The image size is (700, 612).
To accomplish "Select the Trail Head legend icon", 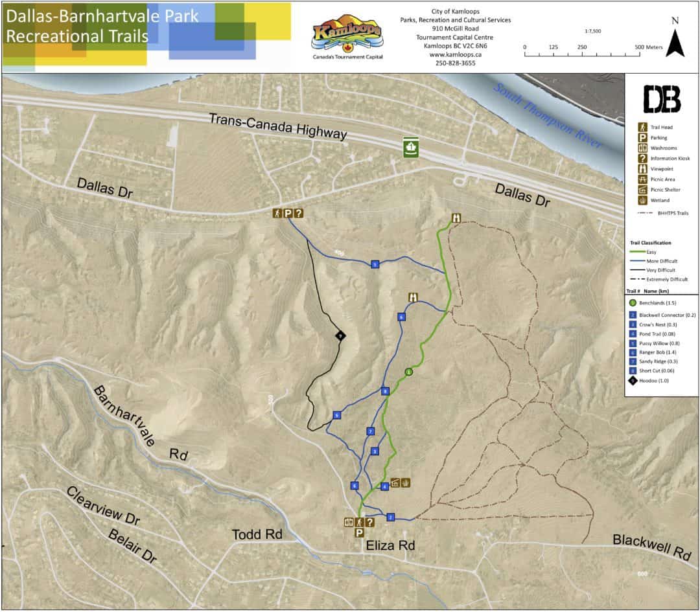I will click(643, 127).
